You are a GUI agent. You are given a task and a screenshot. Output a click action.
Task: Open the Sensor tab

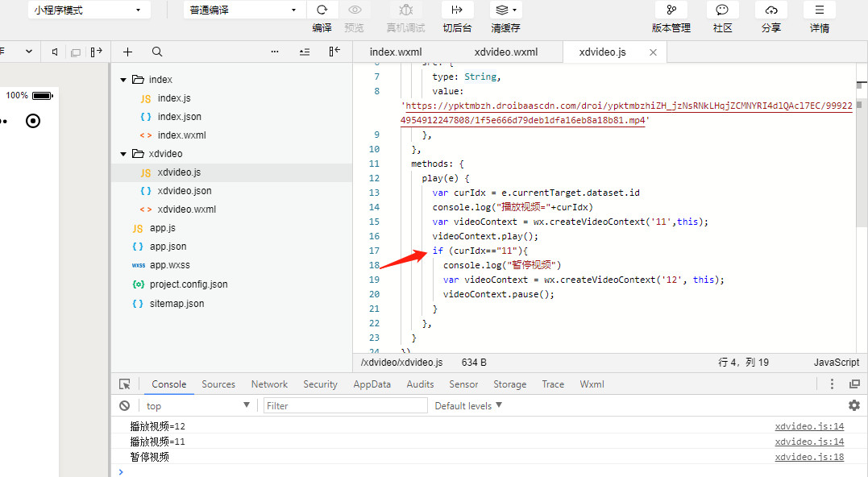[463, 384]
